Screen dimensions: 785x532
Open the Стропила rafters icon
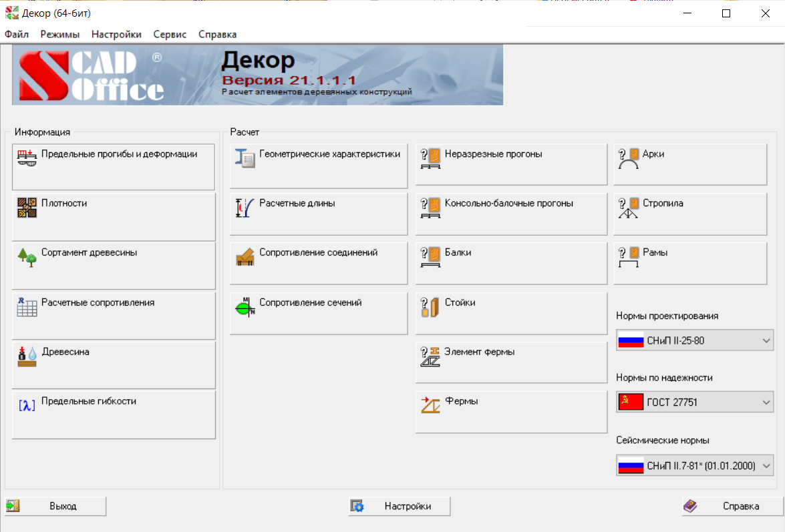tap(628, 208)
